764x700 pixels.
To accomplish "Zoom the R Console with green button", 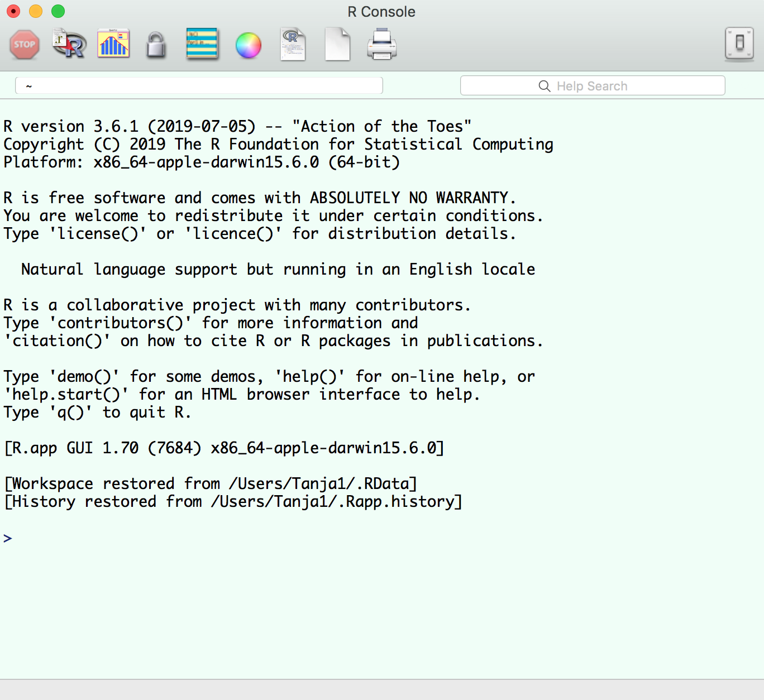I will pyautogui.click(x=58, y=11).
